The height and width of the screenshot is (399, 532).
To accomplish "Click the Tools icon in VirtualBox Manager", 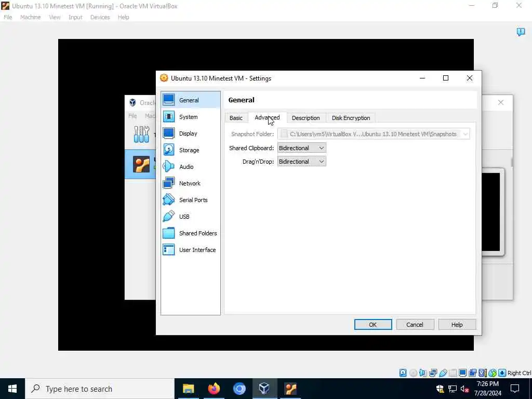I will 141,135.
